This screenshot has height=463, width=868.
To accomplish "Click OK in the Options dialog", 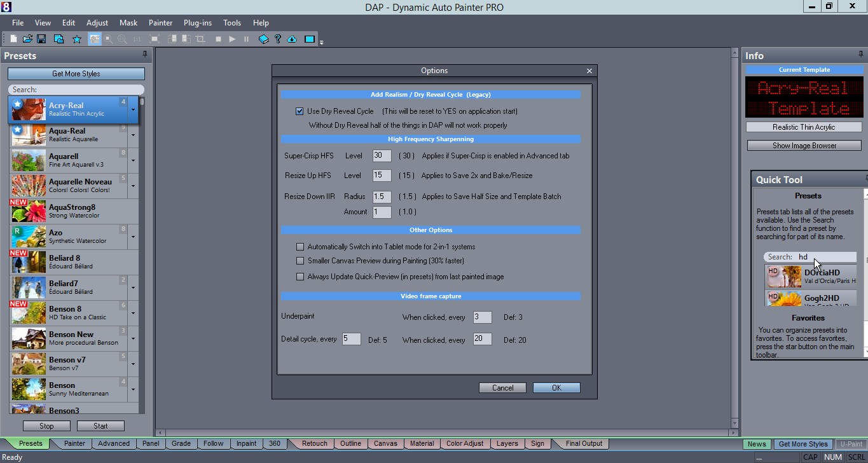I will click(x=556, y=388).
